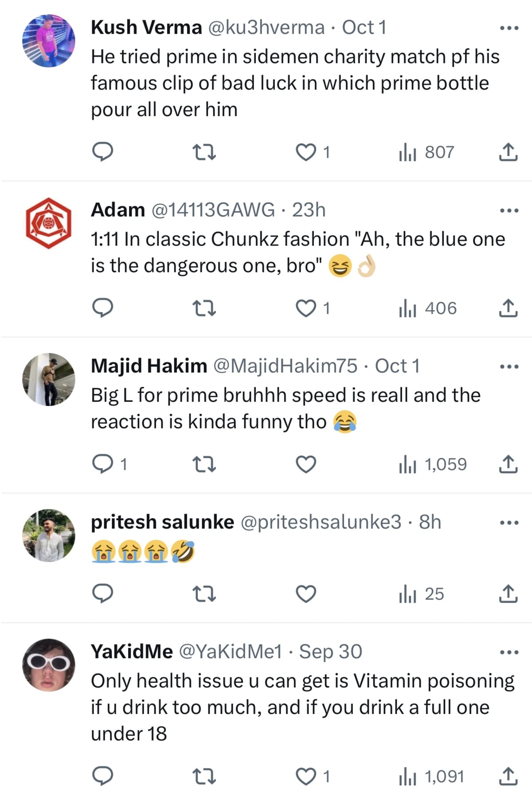Toggle like on Kush Verma's tweet

click(306, 152)
